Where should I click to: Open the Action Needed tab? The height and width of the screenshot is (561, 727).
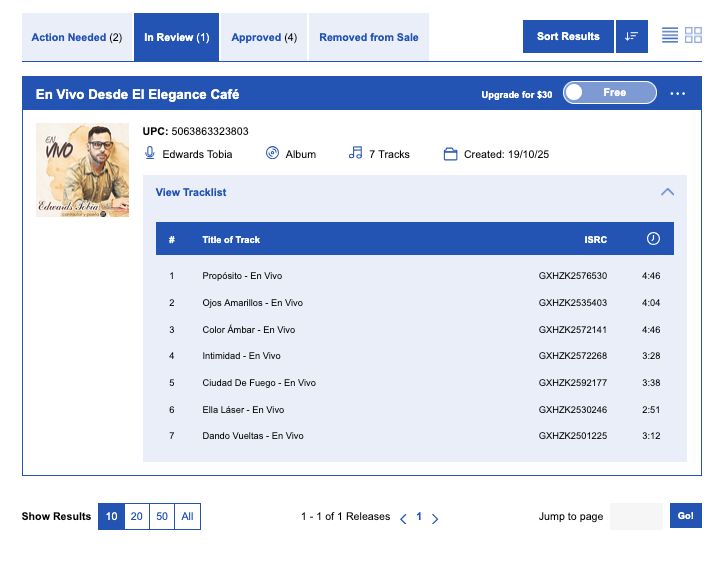click(76, 37)
